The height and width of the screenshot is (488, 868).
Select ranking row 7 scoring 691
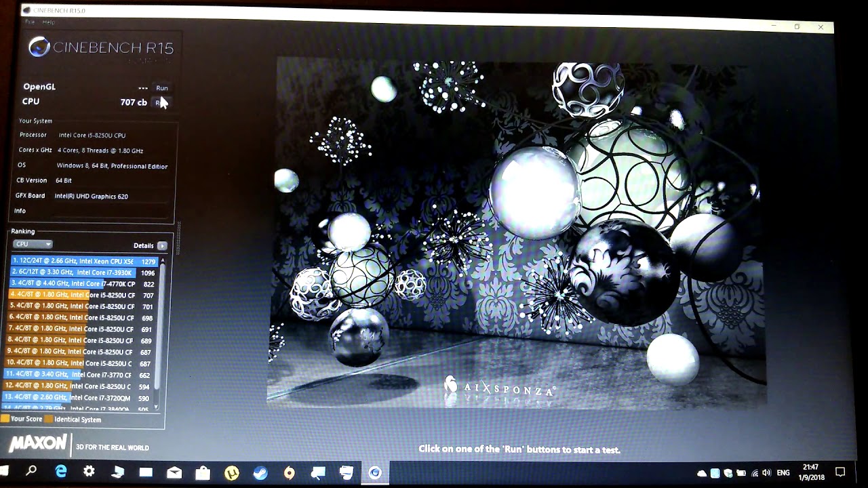tap(79, 329)
